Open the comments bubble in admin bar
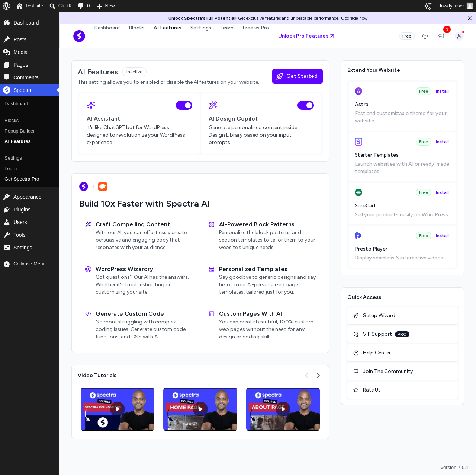Viewport: 476px width, 475px height. [81, 6]
